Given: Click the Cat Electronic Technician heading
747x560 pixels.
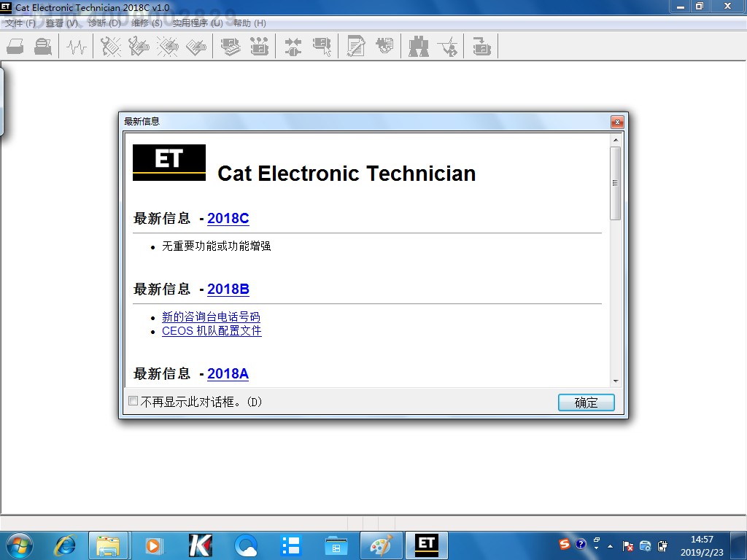Looking at the screenshot, I should (347, 174).
